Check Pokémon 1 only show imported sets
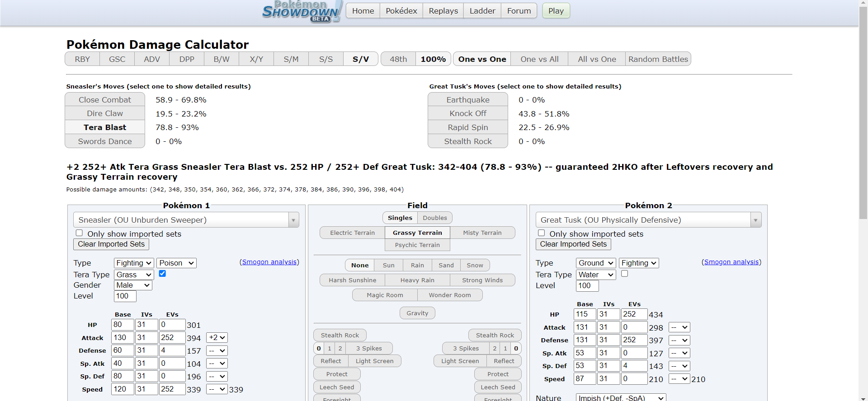Viewport: 868px width, 401px height. click(80, 233)
